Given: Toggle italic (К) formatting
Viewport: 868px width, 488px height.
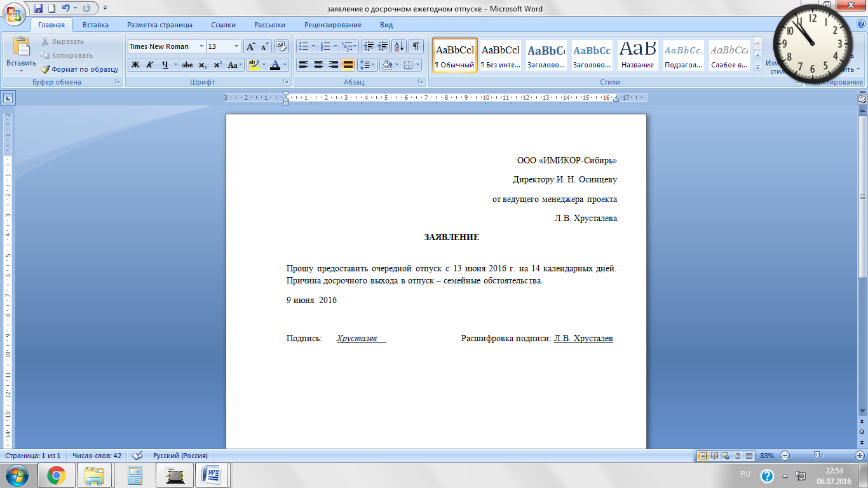Looking at the screenshot, I should (x=150, y=65).
